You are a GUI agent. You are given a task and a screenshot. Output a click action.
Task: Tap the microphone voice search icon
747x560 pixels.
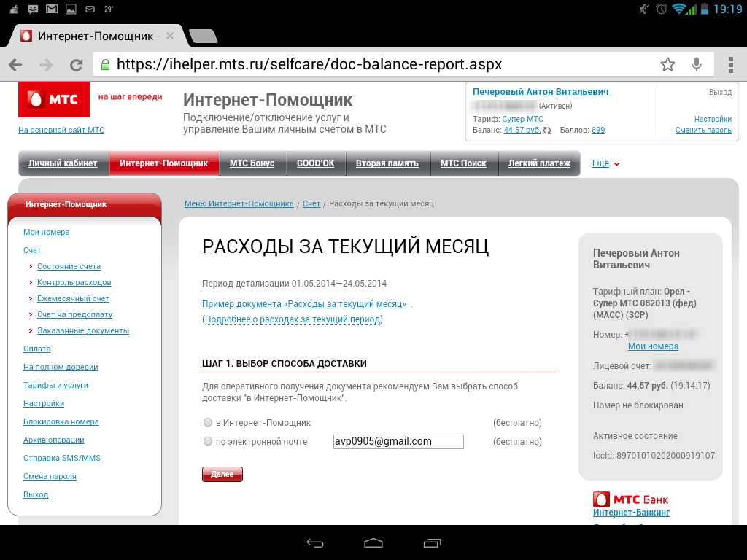click(x=697, y=64)
